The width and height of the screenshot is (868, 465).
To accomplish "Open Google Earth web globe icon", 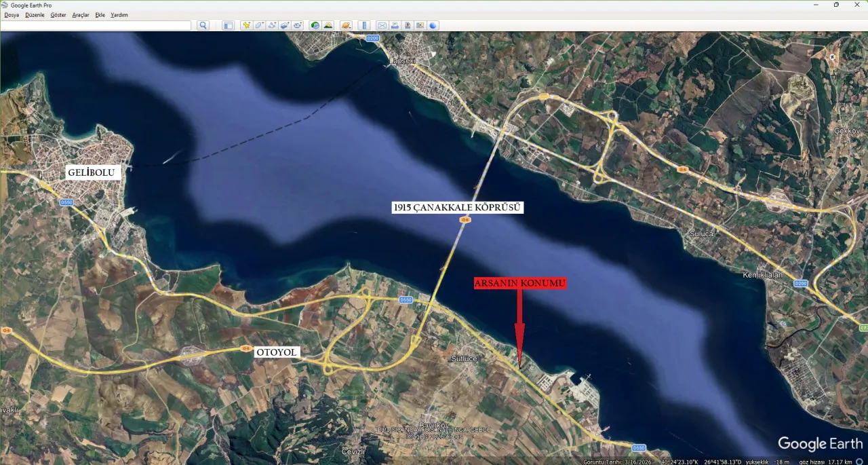I will [x=433, y=25].
